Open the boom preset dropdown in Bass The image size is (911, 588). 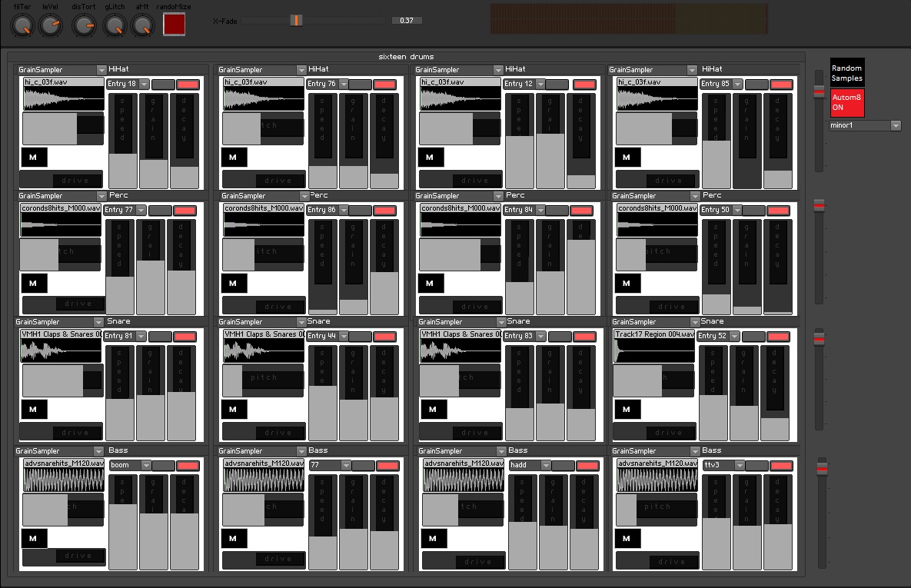click(128, 465)
